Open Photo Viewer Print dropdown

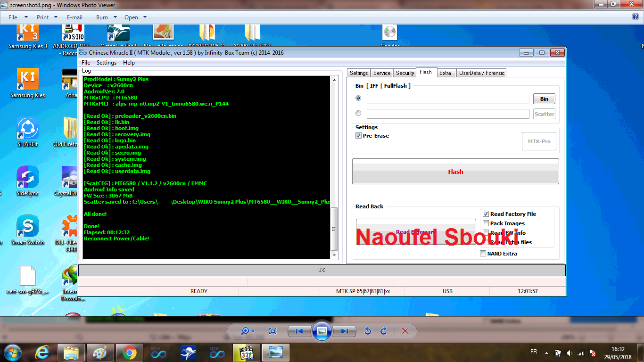(x=47, y=17)
